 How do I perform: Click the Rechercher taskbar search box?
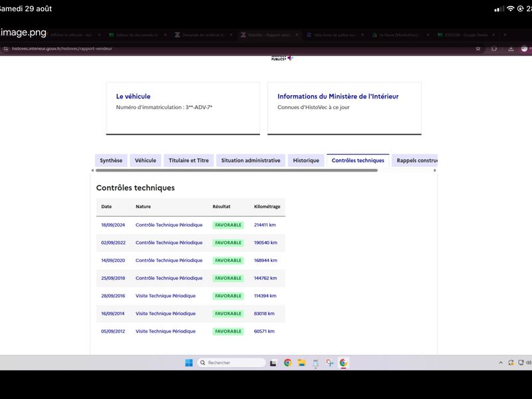231,362
